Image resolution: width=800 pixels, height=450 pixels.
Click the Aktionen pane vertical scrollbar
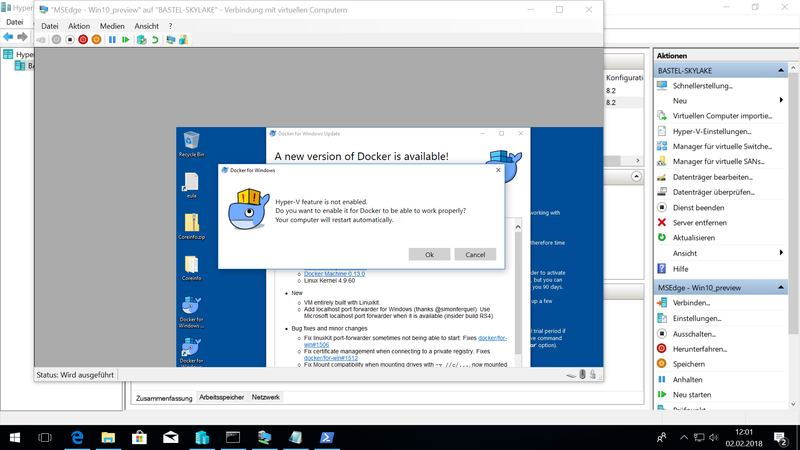click(x=793, y=204)
